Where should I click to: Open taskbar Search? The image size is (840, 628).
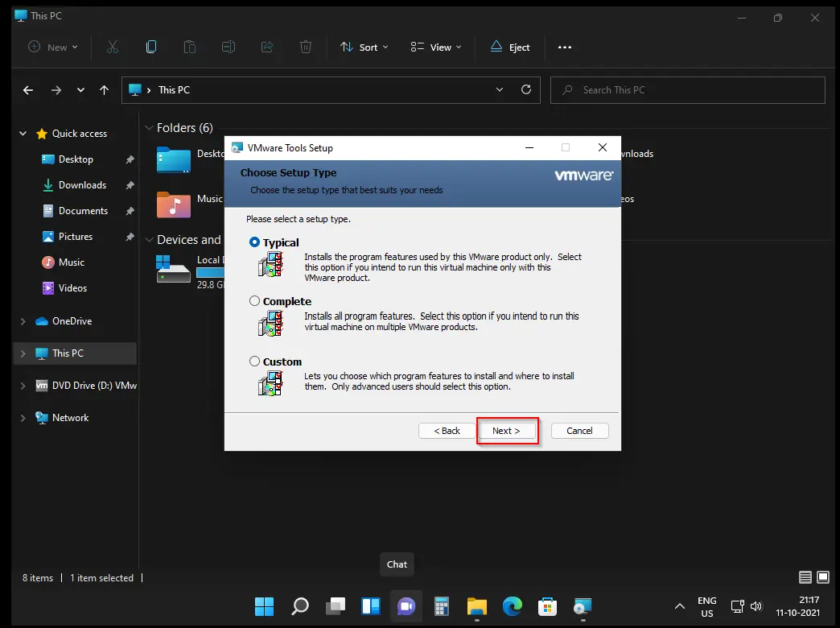pos(300,606)
